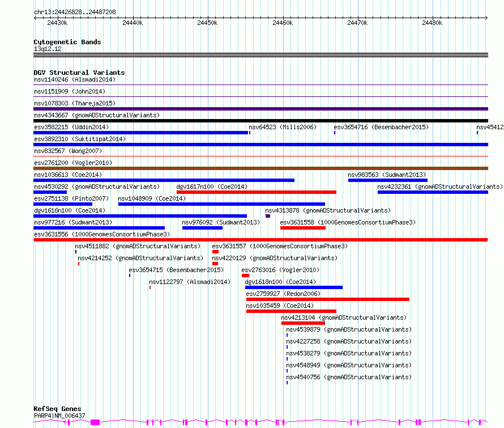Click esv2759927 (Redon2006) label

(x=283, y=294)
